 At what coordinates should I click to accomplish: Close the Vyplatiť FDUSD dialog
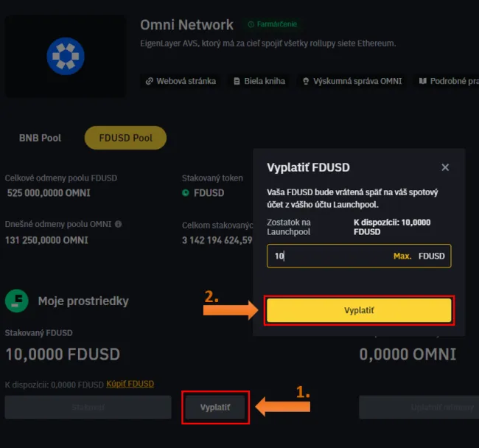coord(445,167)
